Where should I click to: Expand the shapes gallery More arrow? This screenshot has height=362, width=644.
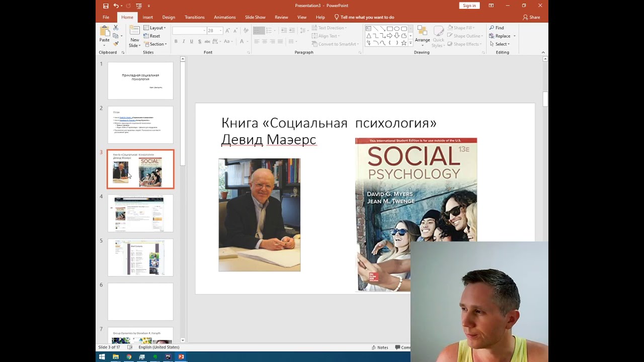pyautogui.click(x=411, y=43)
